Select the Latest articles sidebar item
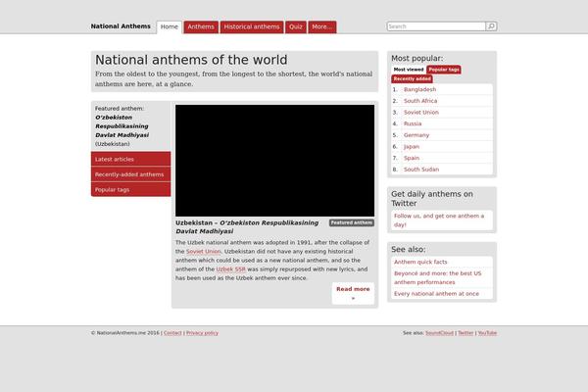 pos(131,159)
